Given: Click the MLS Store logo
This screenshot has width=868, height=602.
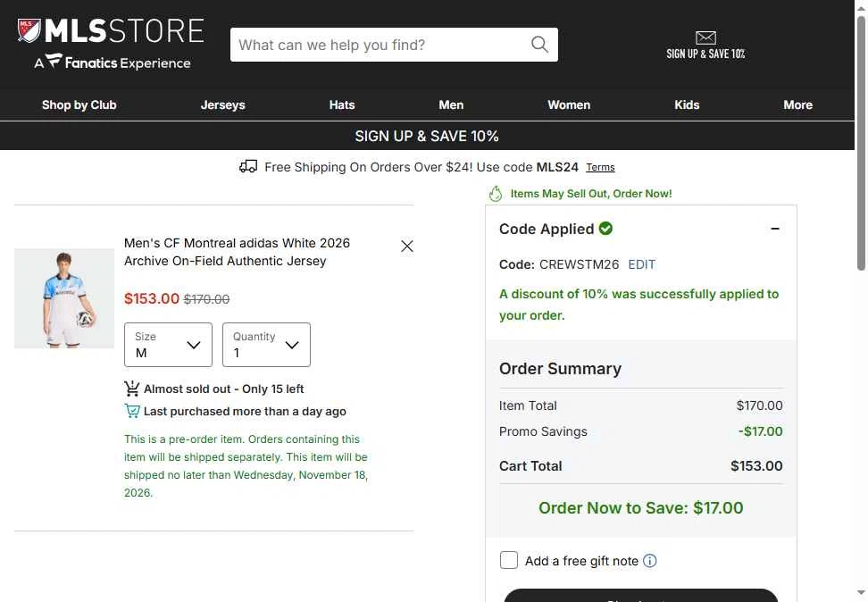Looking at the screenshot, I should 111,30.
